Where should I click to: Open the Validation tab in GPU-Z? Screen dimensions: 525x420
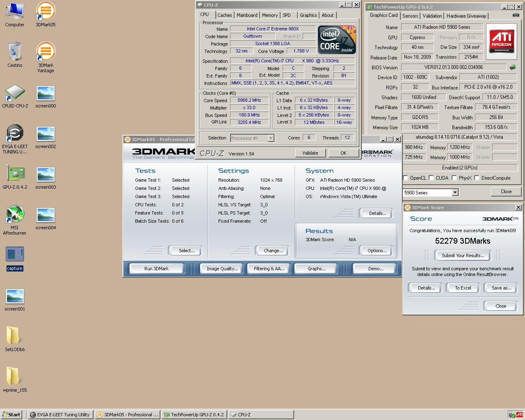(x=432, y=16)
